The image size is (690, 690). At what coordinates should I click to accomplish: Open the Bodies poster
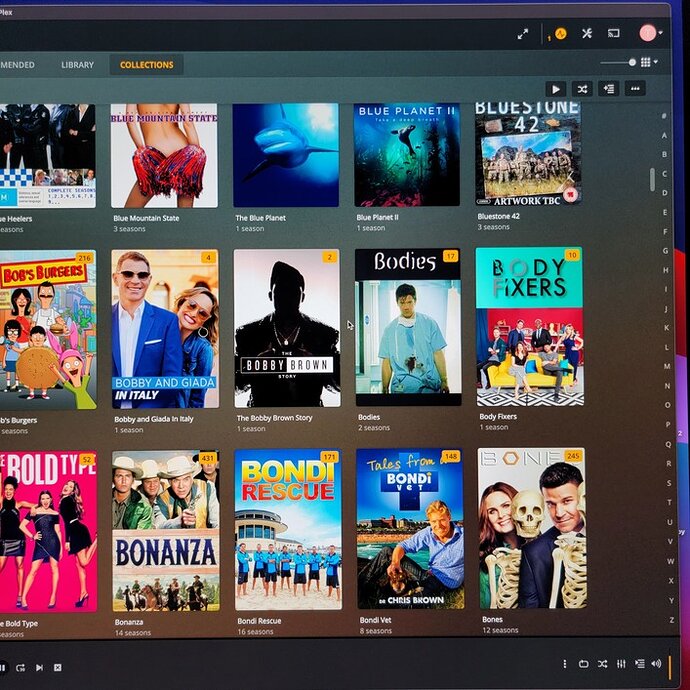point(408,327)
